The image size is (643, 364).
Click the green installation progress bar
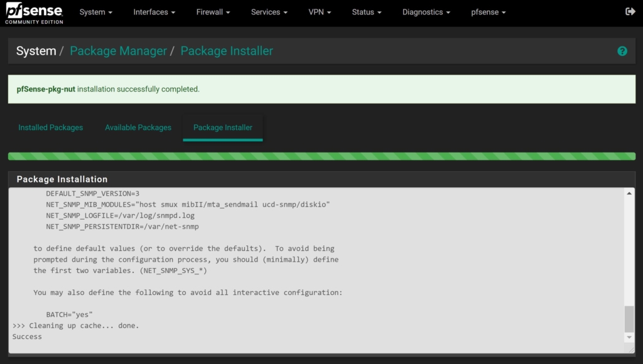pyautogui.click(x=321, y=153)
